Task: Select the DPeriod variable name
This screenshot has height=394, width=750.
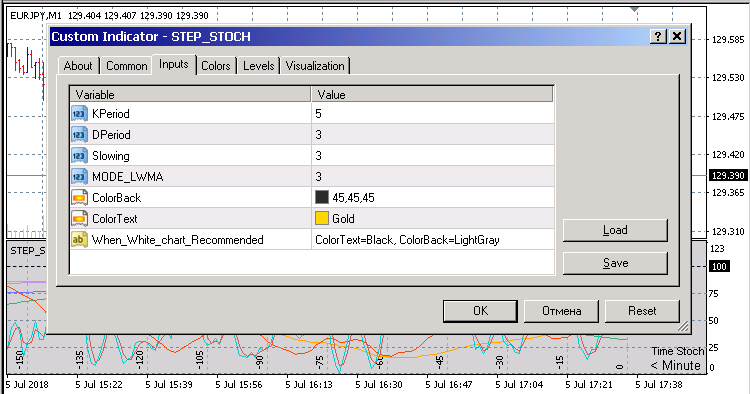Action: (x=111, y=135)
